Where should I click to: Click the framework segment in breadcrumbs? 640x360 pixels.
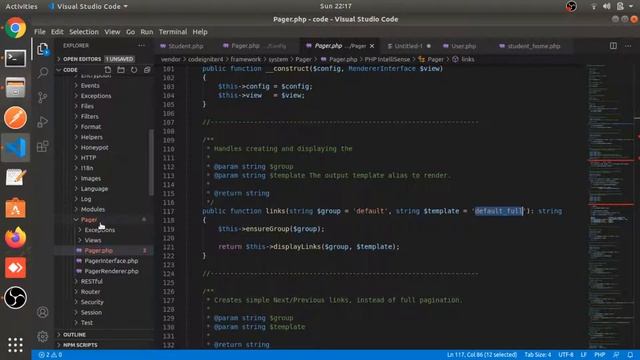[x=245, y=59]
